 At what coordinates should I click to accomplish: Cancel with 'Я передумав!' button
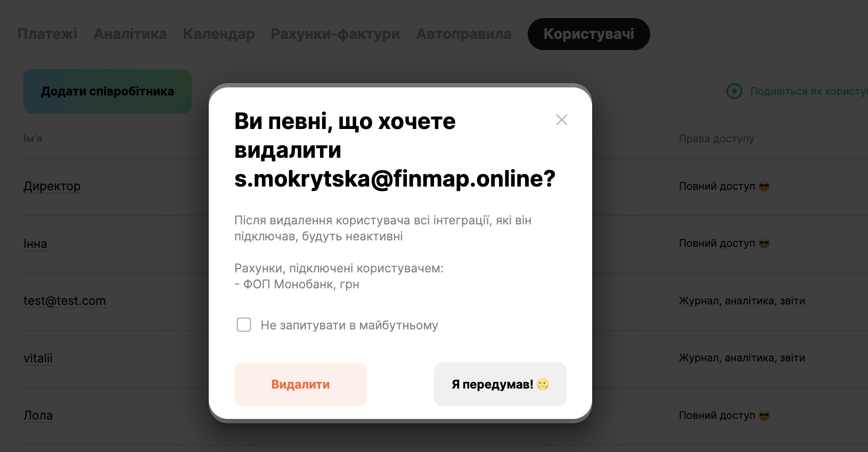[500, 384]
